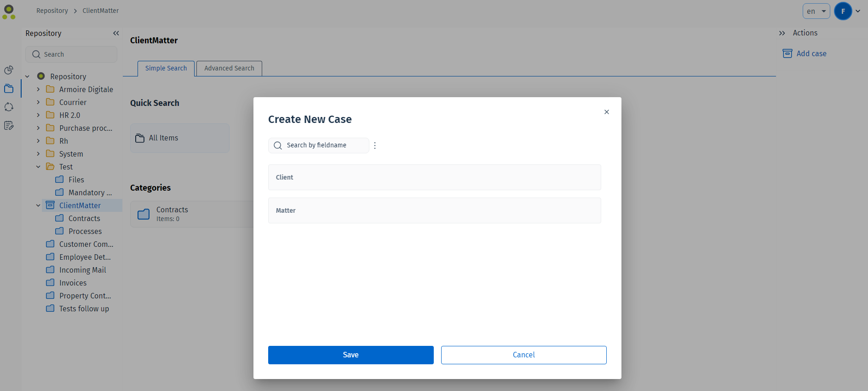Click the Incoming Mail folder icon
Viewport: 868px width, 391px height.
tap(50, 269)
